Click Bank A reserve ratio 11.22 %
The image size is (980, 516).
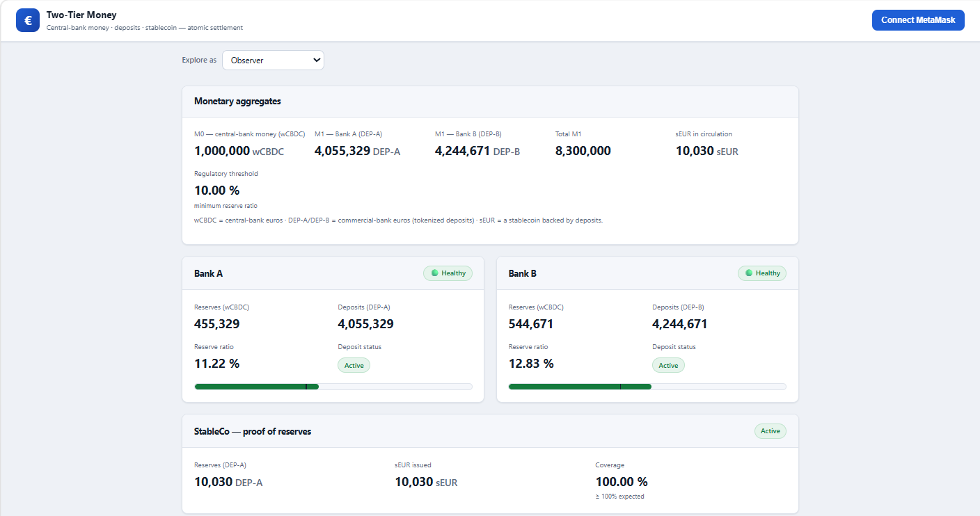[216, 364]
